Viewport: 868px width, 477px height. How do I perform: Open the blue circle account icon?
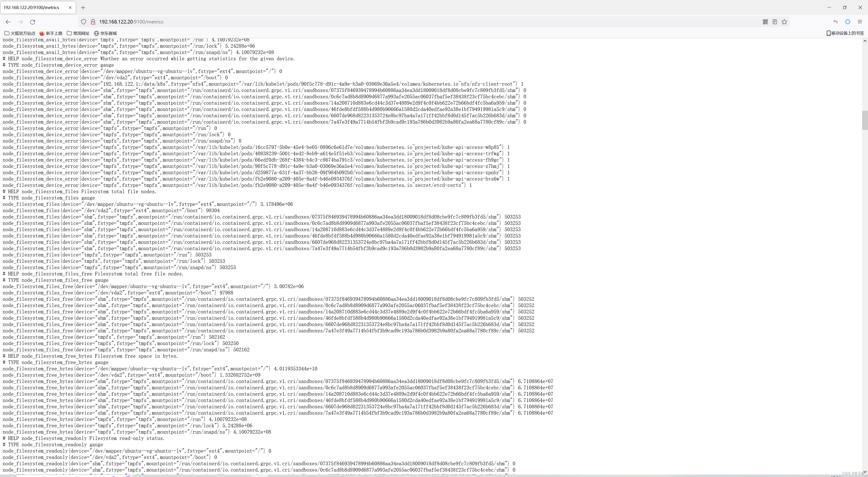[847, 22]
